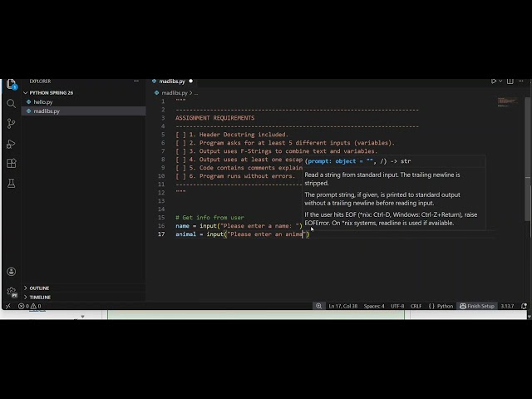The height and width of the screenshot is (399, 532).
Task: Open editor More Actions ellipsis
Action: pos(521,81)
